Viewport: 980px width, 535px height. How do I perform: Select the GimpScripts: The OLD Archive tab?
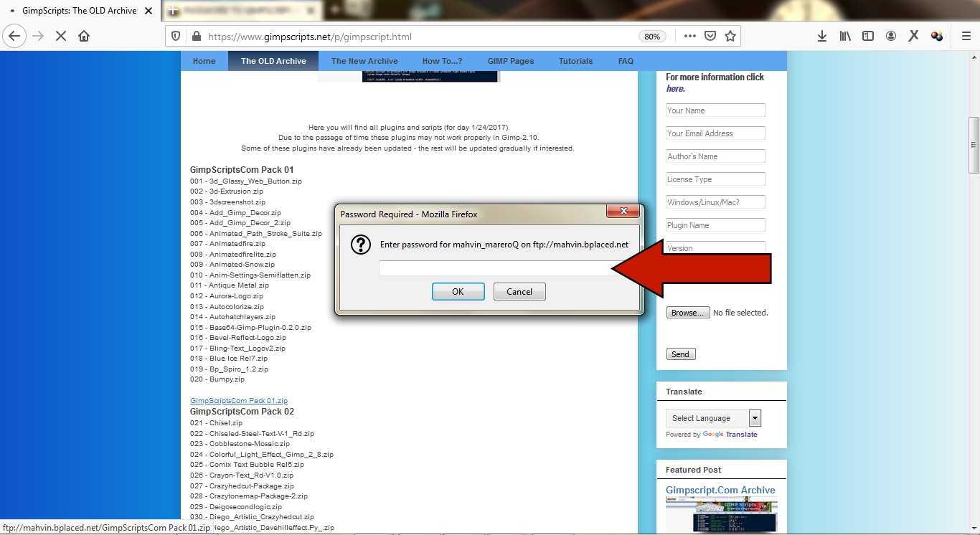[x=80, y=11]
